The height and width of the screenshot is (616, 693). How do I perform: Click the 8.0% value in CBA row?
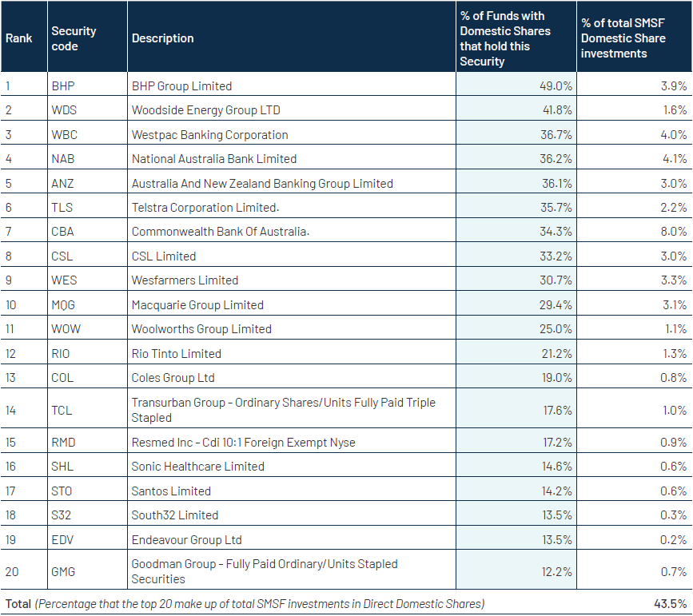673,232
